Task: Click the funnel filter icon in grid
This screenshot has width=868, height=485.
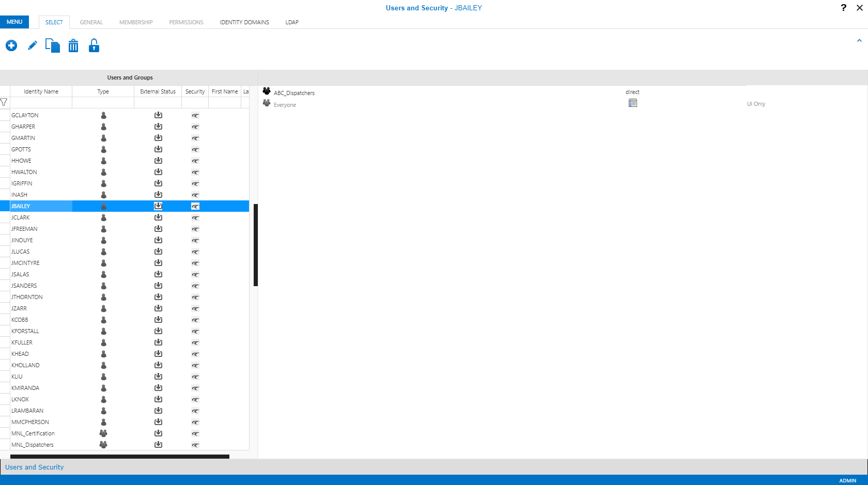Action: [4, 102]
